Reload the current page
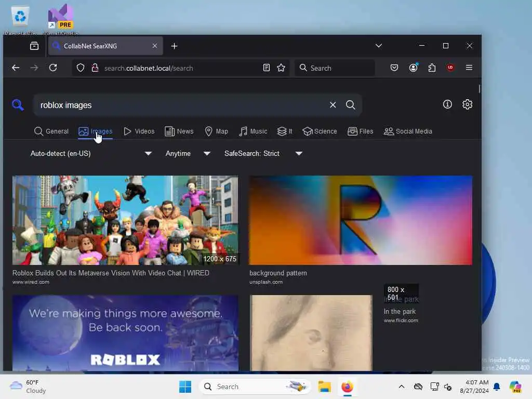Viewport: 532px width, 399px height. [53, 68]
